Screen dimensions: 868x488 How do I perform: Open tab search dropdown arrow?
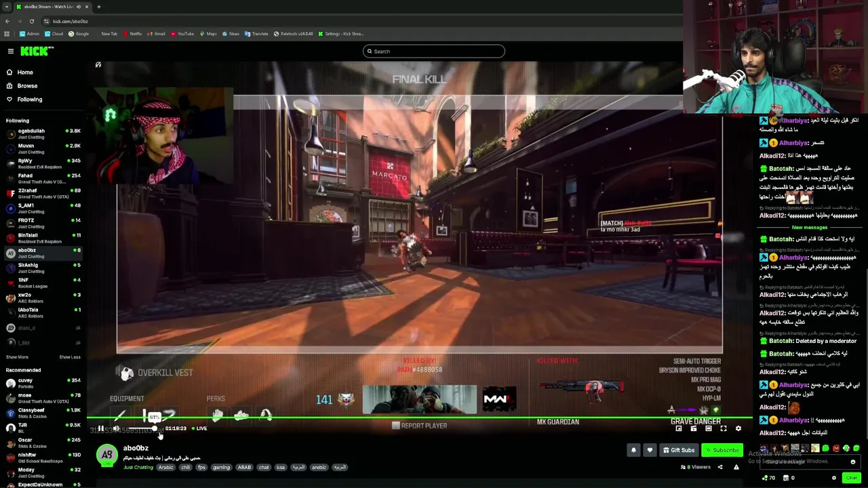click(6, 7)
